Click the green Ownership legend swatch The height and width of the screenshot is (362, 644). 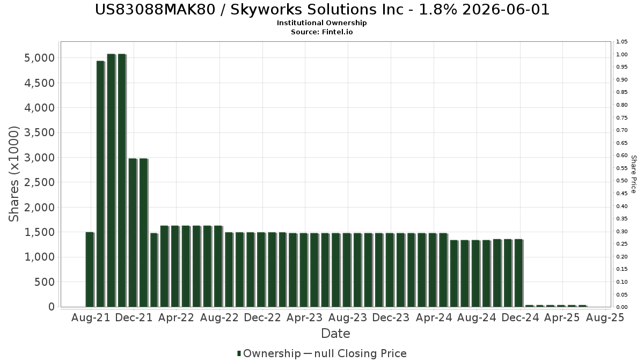pos(239,353)
